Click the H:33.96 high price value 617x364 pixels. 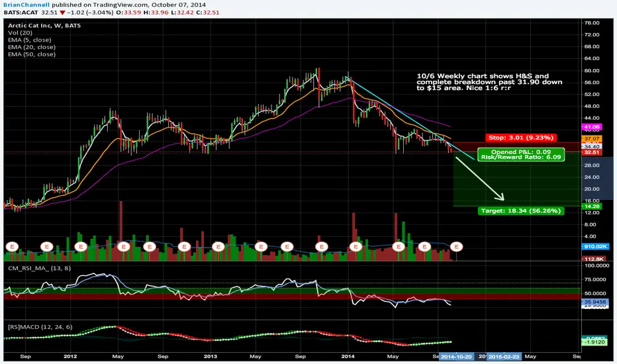156,13
